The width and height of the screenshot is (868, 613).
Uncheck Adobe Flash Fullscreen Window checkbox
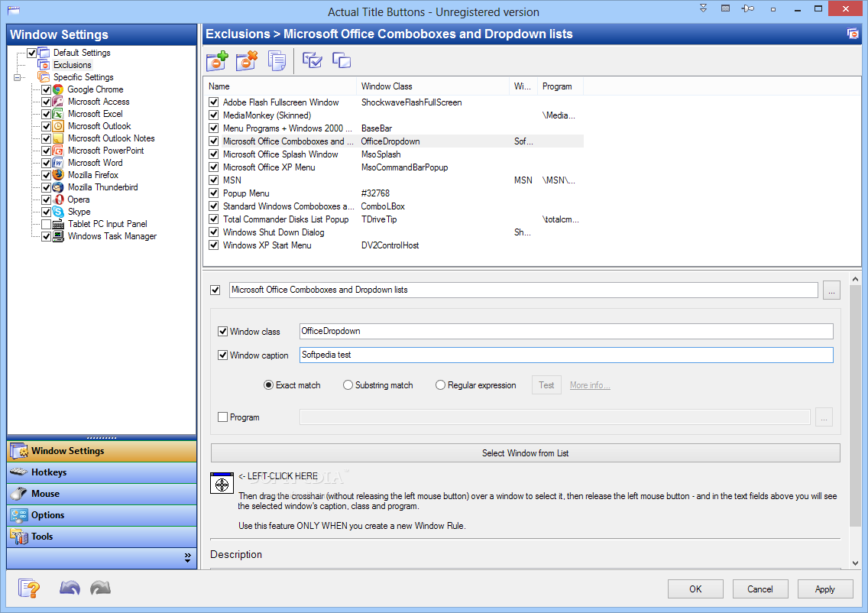point(214,102)
